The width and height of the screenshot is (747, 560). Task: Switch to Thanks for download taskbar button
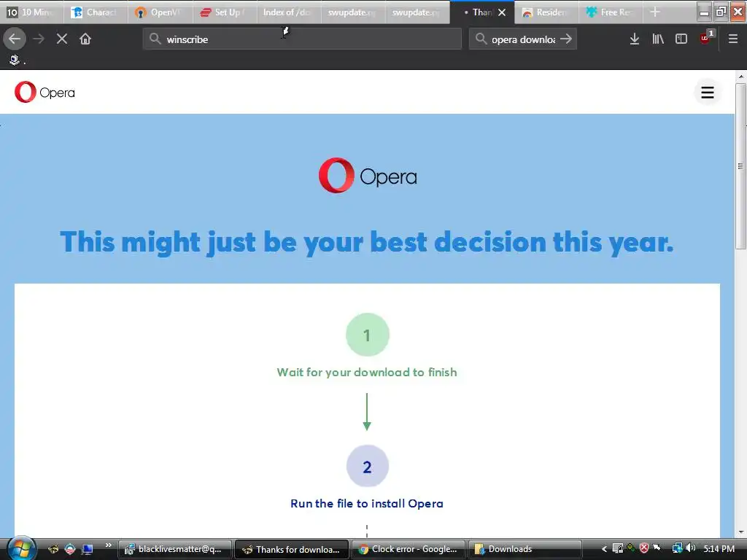(x=292, y=549)
